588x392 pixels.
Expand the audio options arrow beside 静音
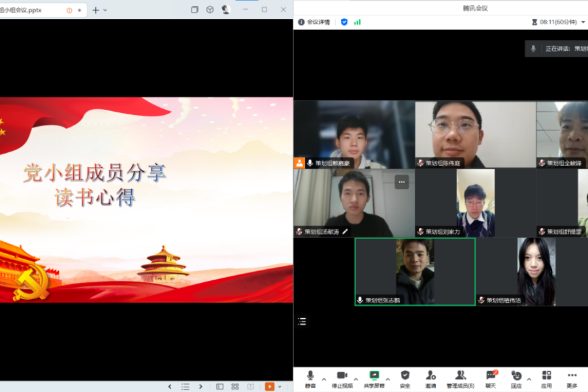(x=324, y=379)
